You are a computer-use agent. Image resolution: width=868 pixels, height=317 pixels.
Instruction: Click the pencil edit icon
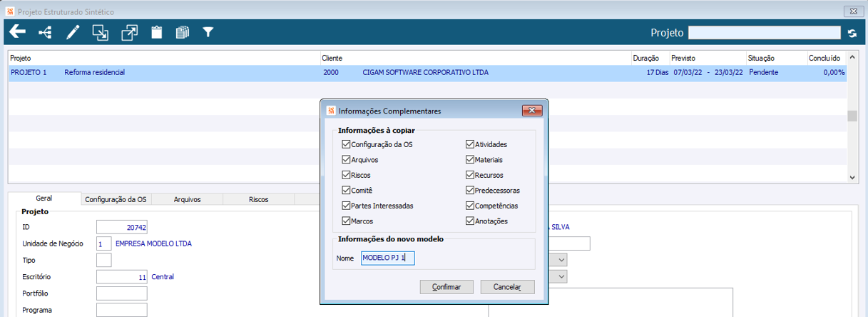tap(73, 32)
